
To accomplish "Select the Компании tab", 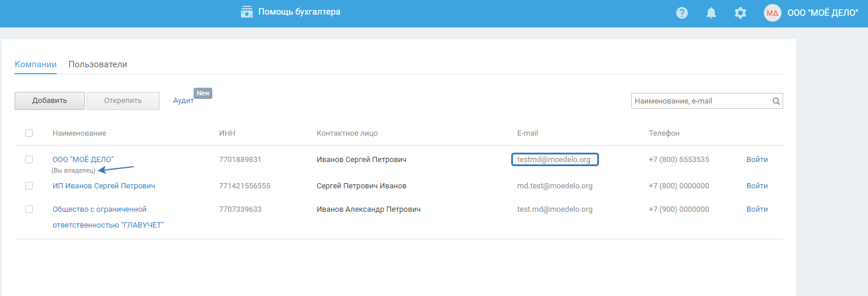I will pos(36,64).
